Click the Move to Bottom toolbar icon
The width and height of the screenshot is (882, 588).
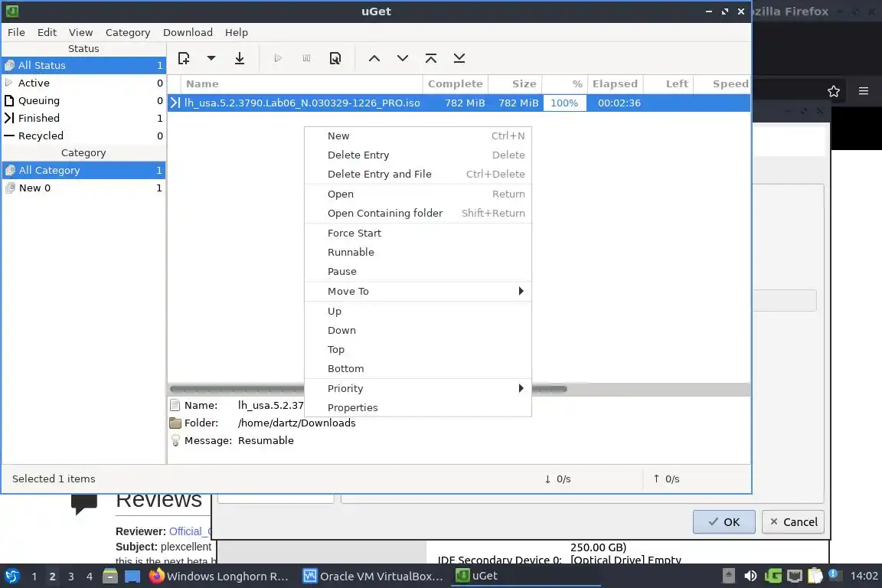click(459, 58)
